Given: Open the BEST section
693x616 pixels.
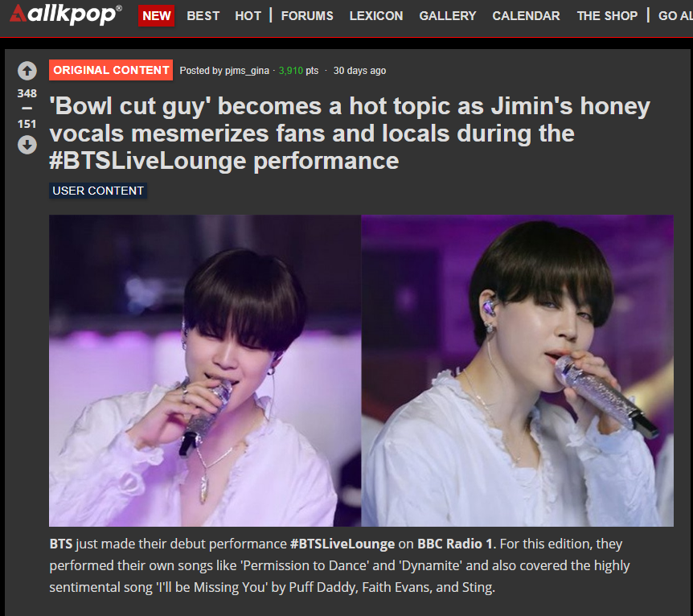Looking at the screenshot, I should 203,16.
